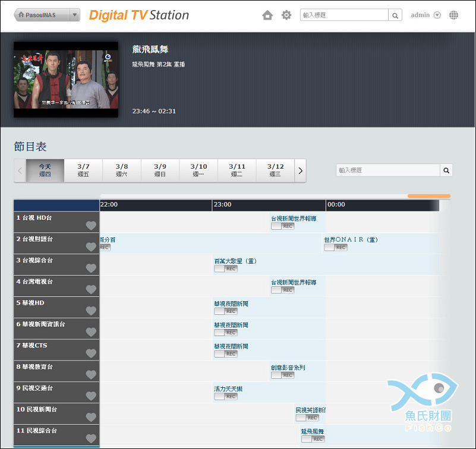Click the orange timeline scrollbar handle
The height and width of the screenshot is (449, 476).
(x=429, y=196)
